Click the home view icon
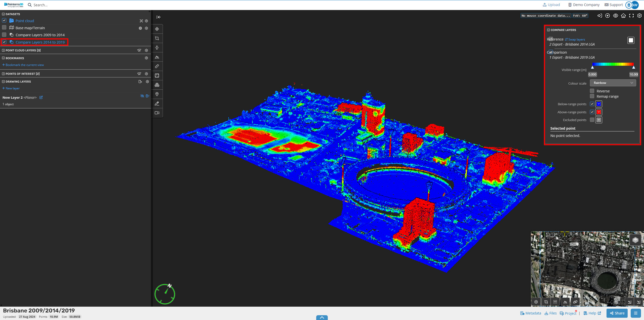This screenshot has width=644, height=320. [623, 16]
